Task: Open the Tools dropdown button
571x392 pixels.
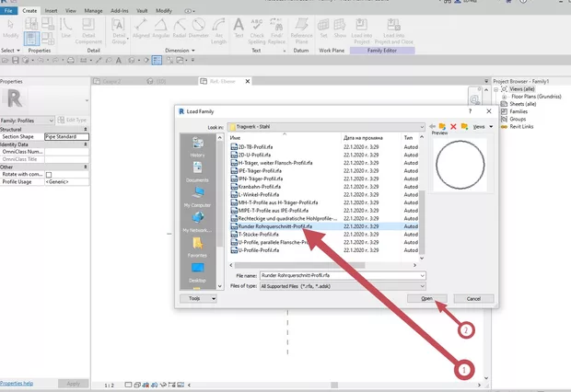Action: (200, 298)
